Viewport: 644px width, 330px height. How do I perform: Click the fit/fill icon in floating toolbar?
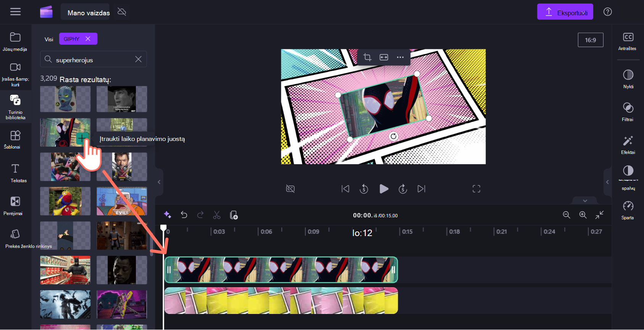coord(384,57)
